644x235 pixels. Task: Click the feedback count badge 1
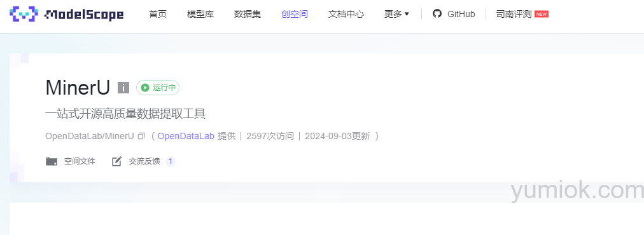(x=171, y=161)
